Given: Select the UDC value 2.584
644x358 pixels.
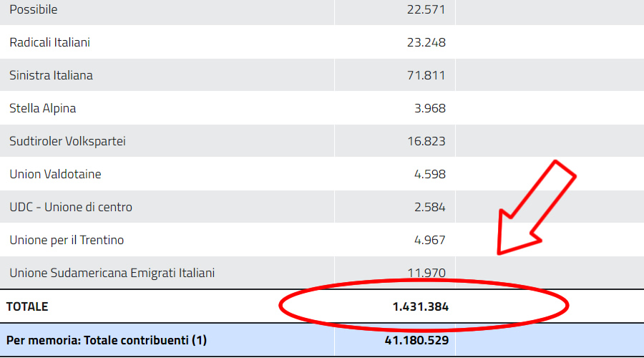Looking at the screenshot, I should (429, 207).
